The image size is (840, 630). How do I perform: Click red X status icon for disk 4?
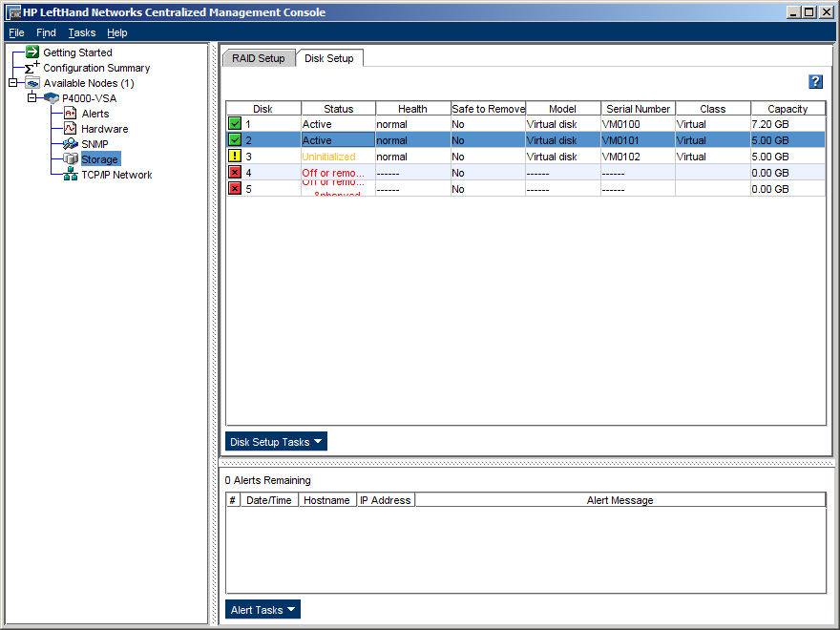pyautogui.click(x=235, y=173)
